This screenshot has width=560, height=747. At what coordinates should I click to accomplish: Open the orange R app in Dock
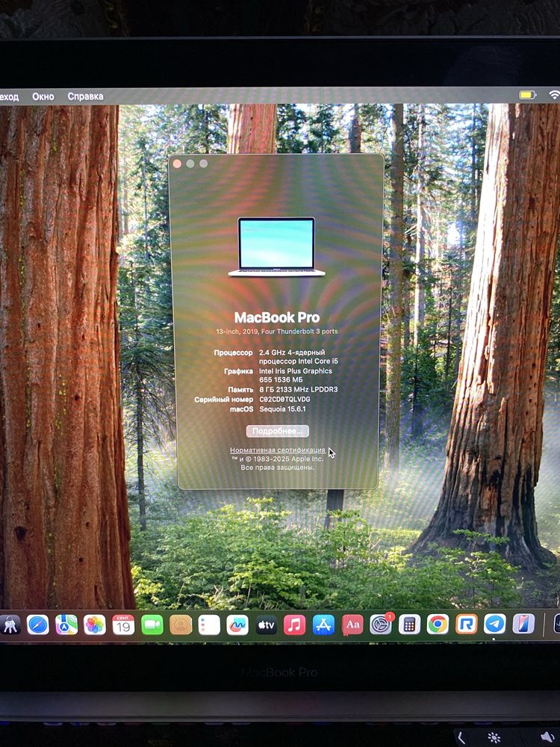coord(466,624)
